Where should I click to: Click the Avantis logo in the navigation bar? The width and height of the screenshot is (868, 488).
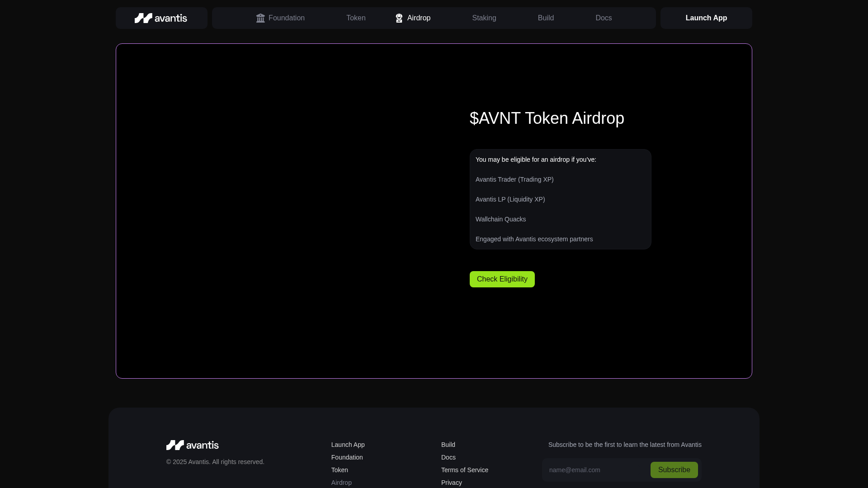[161, 18]
